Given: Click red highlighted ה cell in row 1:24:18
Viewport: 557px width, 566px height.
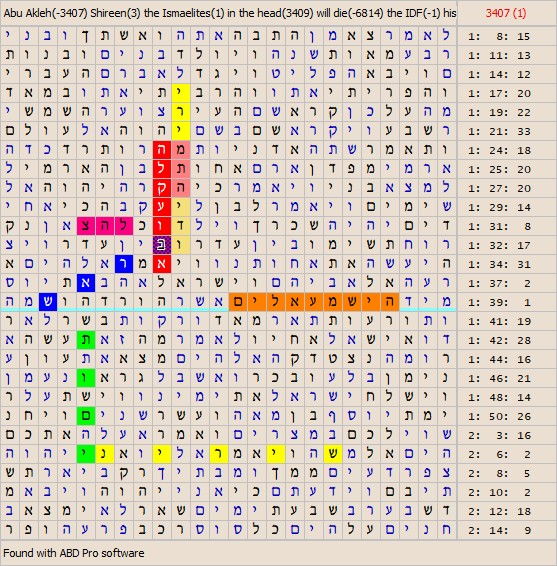Looking at the screenshot, I should tap(162, 150).
